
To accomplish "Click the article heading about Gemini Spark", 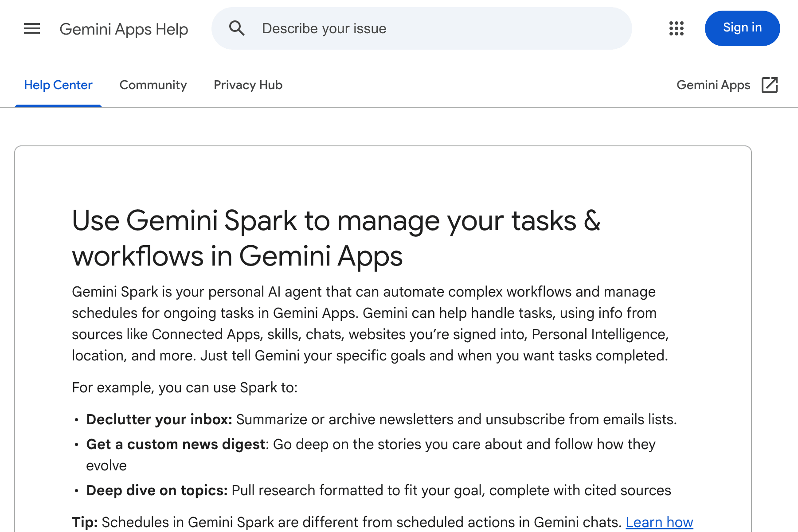I will coord(336,238).
